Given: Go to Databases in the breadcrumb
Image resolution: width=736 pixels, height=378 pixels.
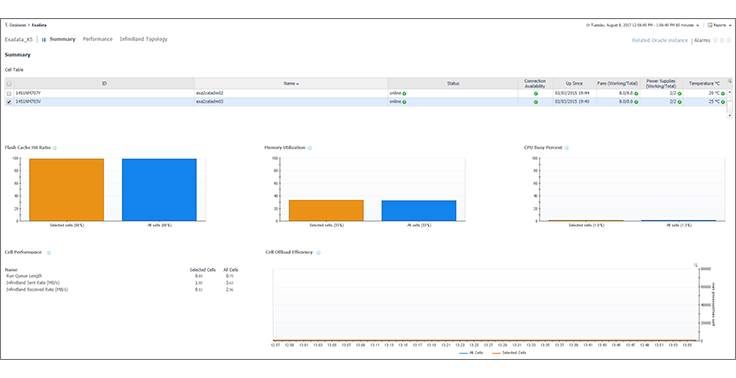Looking at the screenshot, I should coord(16,25).
